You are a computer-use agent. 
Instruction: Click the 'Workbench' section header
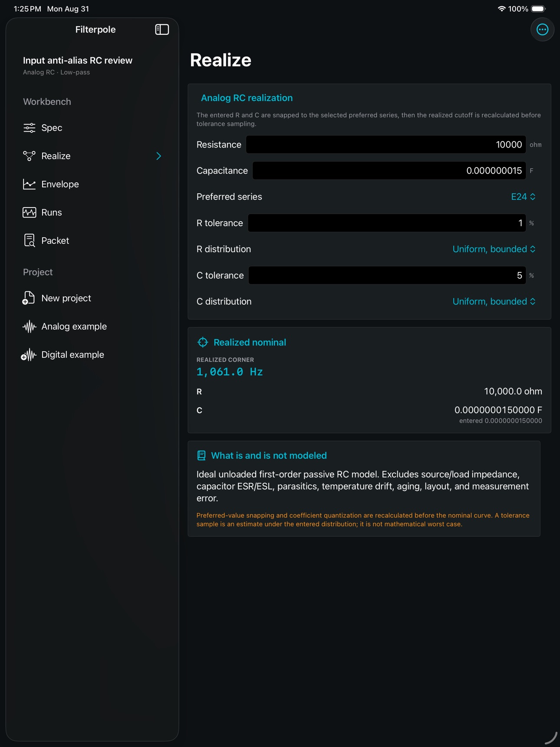[x=47, y=102]
